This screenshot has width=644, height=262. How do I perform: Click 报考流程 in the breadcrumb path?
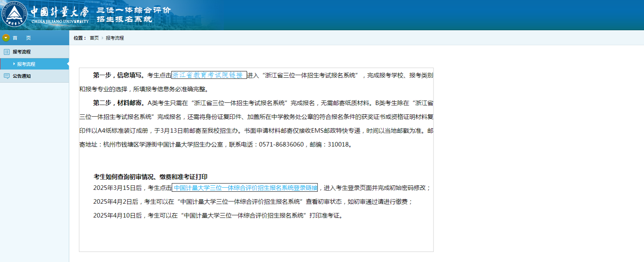115,38
